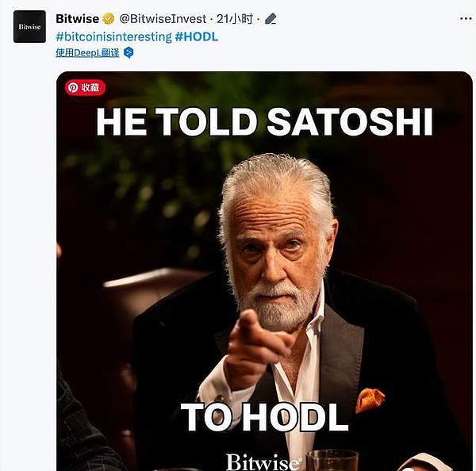Click the gold verified badge
Image resolution: width=476 pixels, height=471 pixels.
coord(109,18)
